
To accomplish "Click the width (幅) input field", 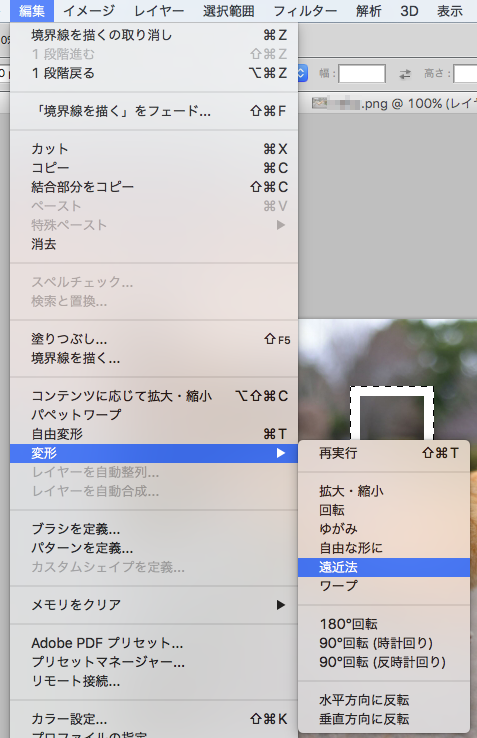I will point(362,74).
